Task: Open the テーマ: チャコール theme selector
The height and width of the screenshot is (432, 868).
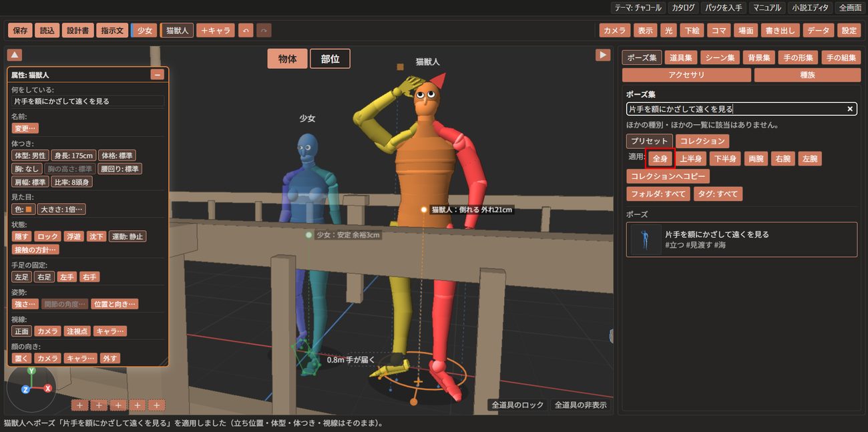Action: (638, 8)
